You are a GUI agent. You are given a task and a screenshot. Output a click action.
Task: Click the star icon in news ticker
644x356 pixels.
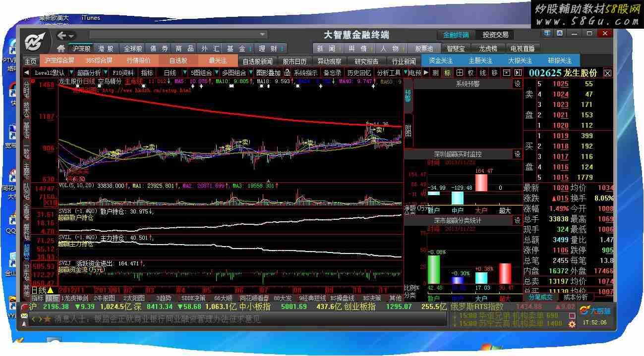(x=48, y=319)
